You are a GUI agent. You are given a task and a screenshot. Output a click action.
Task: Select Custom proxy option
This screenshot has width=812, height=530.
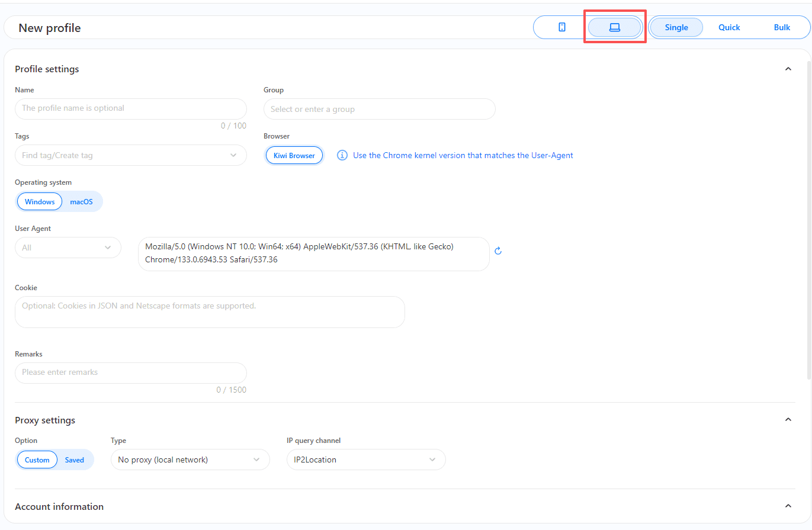(37, 460)
